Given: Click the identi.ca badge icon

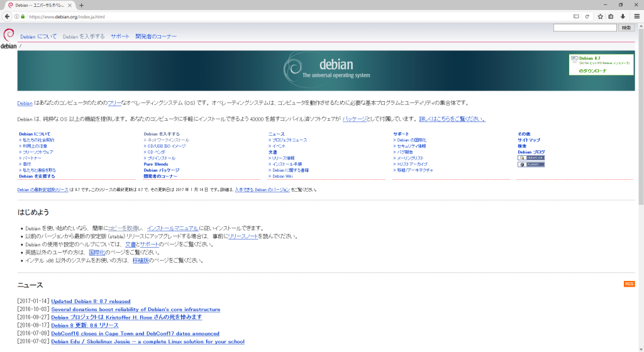Looking at the screenshot, I should (531, 158).
